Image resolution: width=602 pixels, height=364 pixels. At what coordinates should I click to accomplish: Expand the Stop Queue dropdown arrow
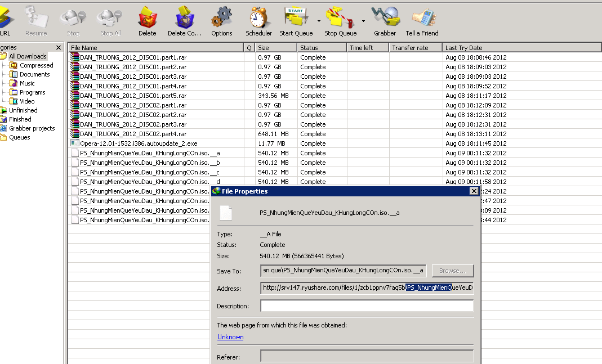pyautogui.click(x=363, y=21)
